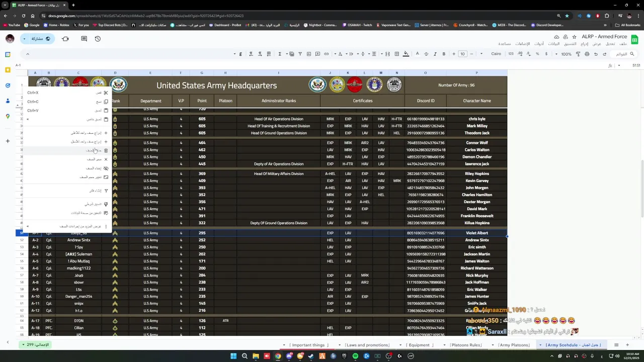The image size is (644, 362).
Task: Open Equipment sheet tab
Action: click(x=419, y=345)
